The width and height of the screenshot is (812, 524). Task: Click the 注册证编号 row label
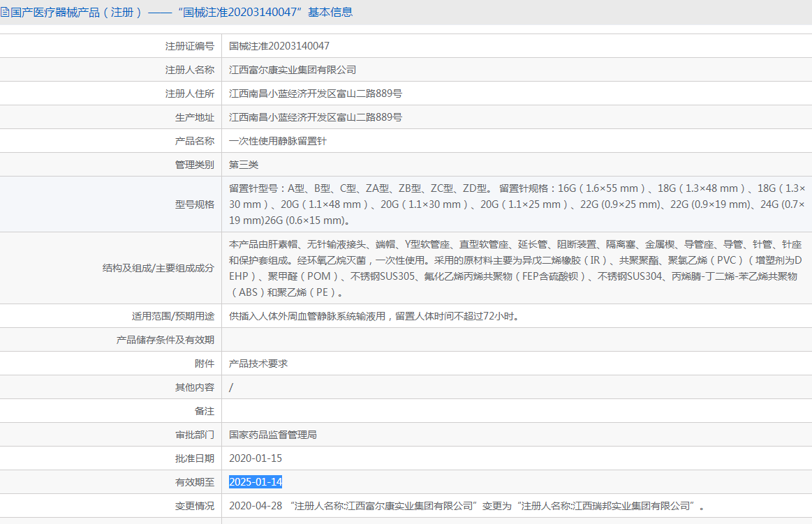point(189,46)
